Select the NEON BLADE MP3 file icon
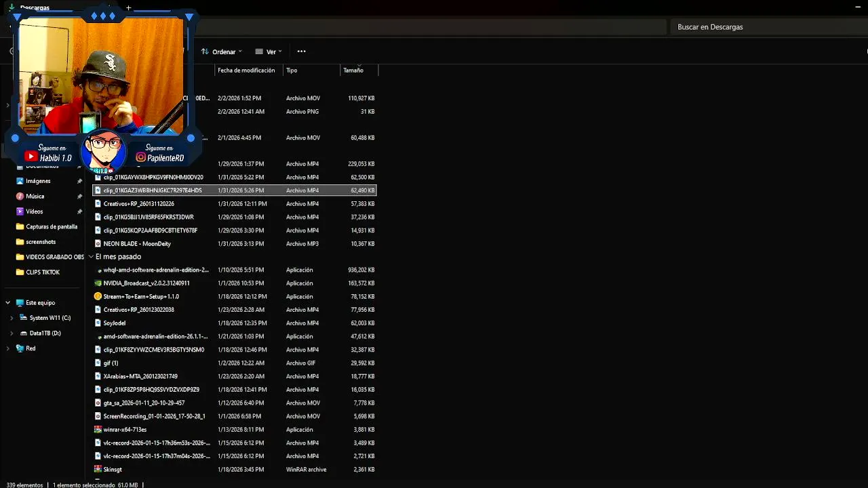The height and width of the screenshot is (488, 868). pos(98,243)
